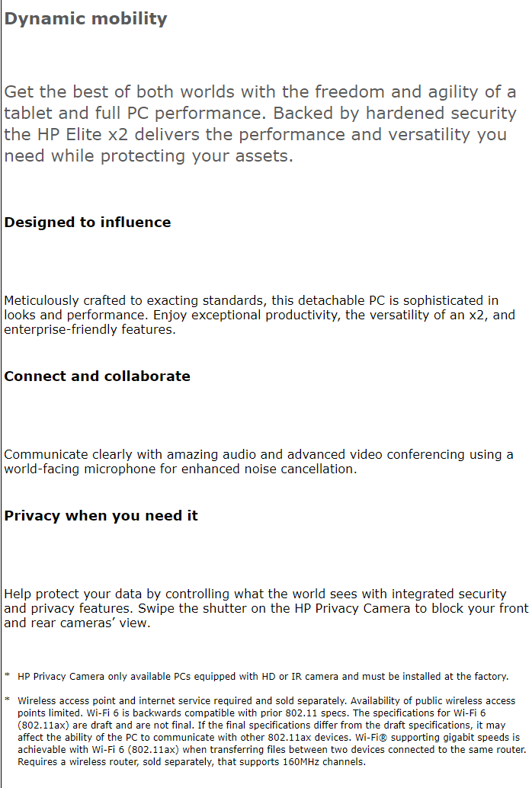
Task: Click the "Get the best of both worlds" intro paragraph
Action: pyautogui.click(x=260, y=123)
